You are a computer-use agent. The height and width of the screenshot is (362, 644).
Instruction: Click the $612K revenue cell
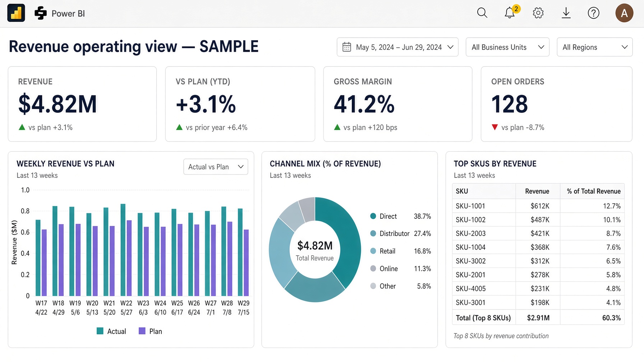(540, 206)
